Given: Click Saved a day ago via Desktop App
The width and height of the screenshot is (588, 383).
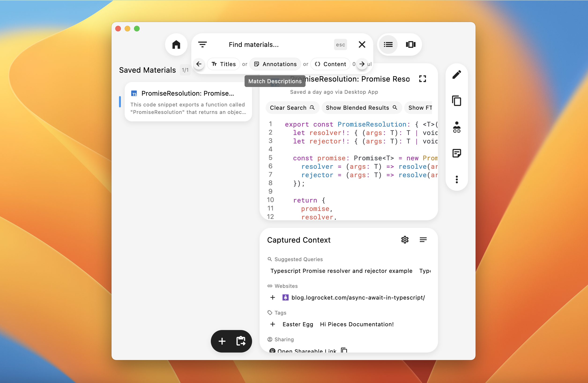Looking at the screenshot, I should [334, 92].
